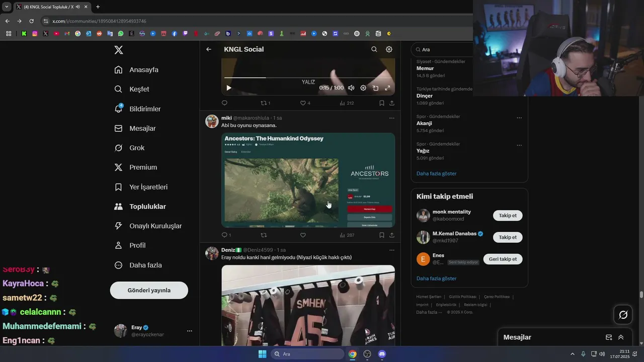644x362 pixels.
Task: Compose new message in Mesajlar drawer
Action: (x=609, y=337)
